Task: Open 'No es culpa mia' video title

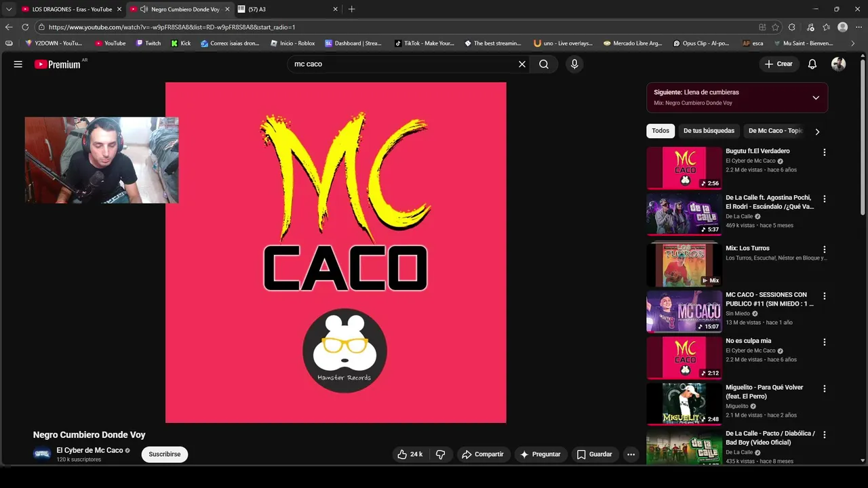Action: pos(748,341)
